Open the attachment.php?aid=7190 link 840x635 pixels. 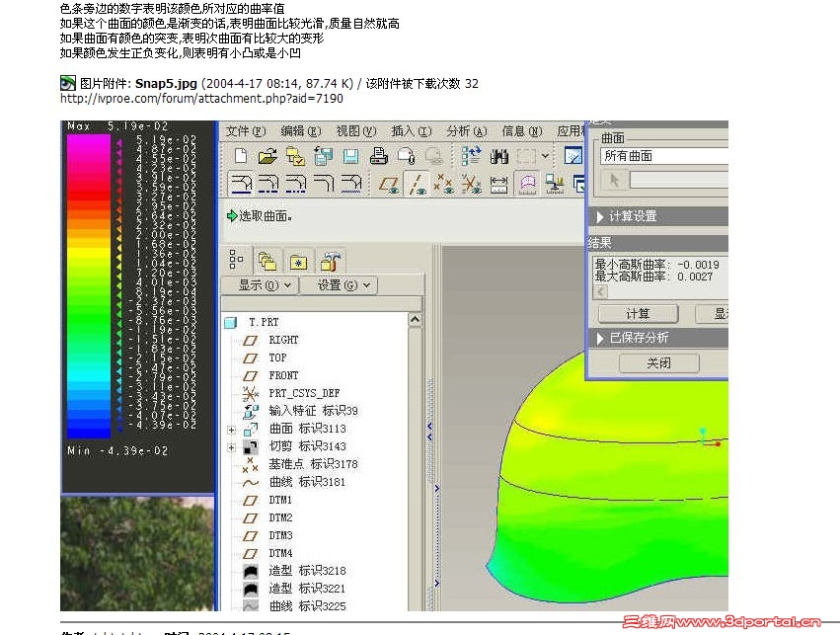(x=201, y=98)
